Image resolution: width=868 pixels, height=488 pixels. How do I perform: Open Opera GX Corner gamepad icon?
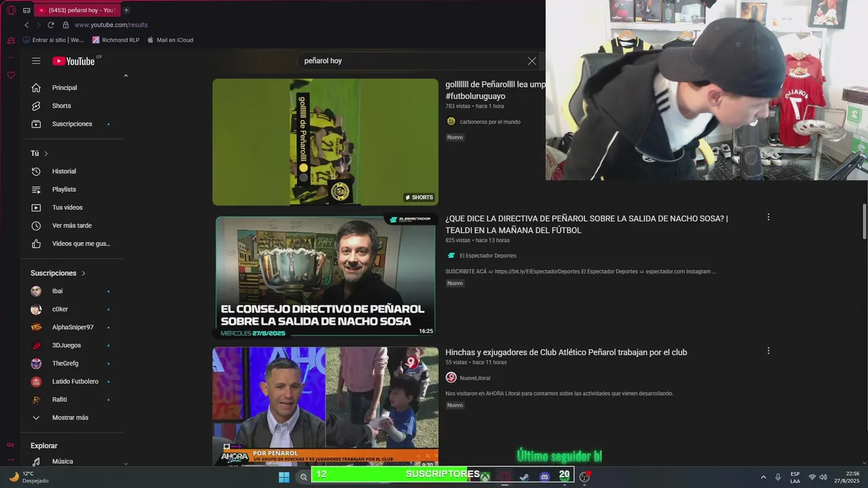click(26, 10)
